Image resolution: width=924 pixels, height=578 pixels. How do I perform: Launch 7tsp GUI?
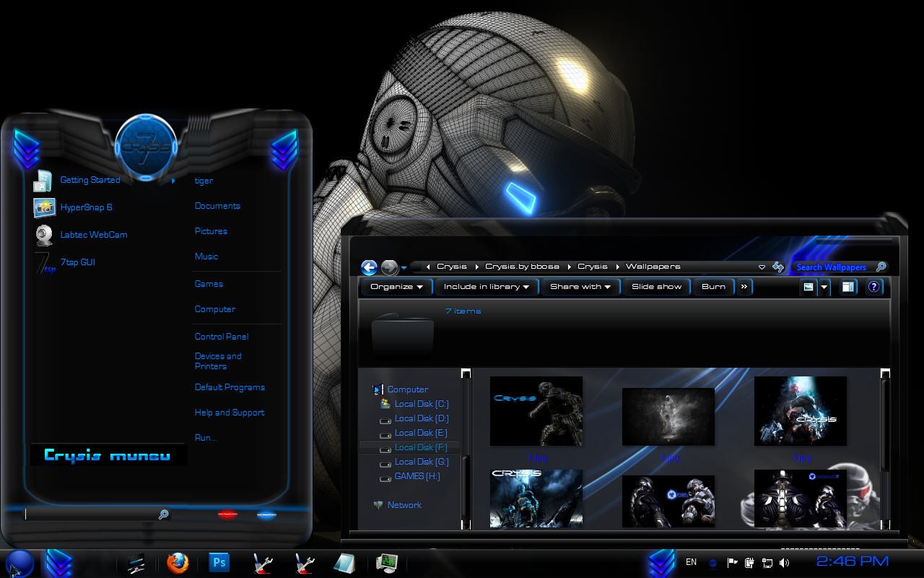(78, 262)
